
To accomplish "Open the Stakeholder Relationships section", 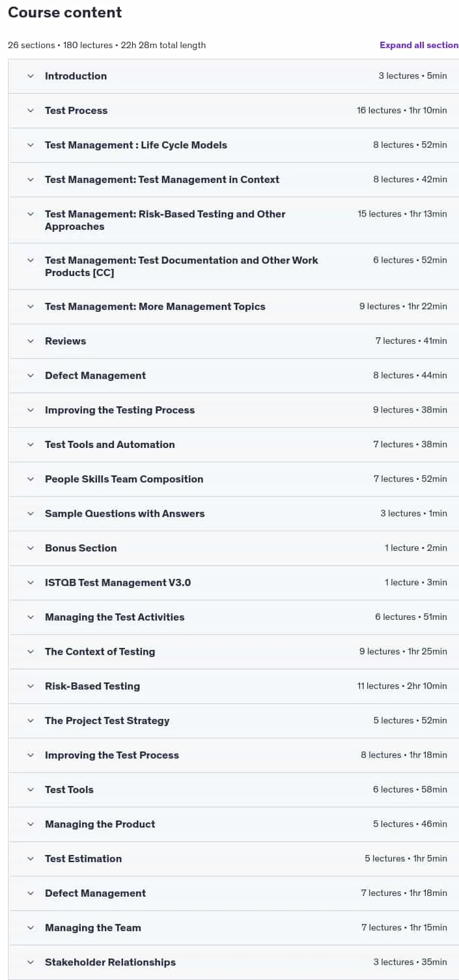I will (234, 962).
